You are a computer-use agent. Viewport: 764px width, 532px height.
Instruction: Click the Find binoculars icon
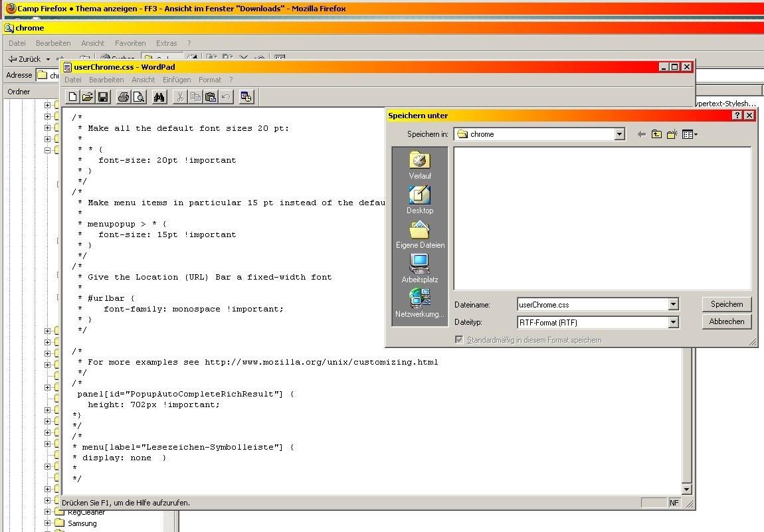point(159,97)
